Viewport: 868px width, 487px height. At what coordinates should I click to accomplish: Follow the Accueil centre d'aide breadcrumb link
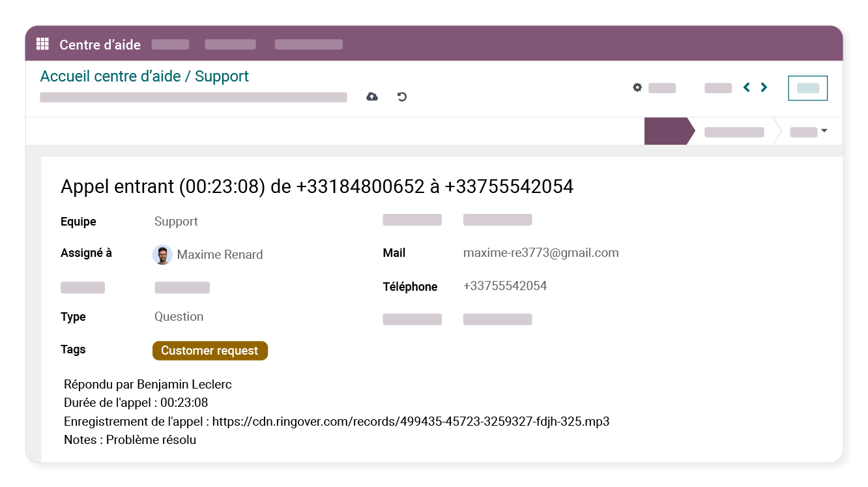pos(110,76)
